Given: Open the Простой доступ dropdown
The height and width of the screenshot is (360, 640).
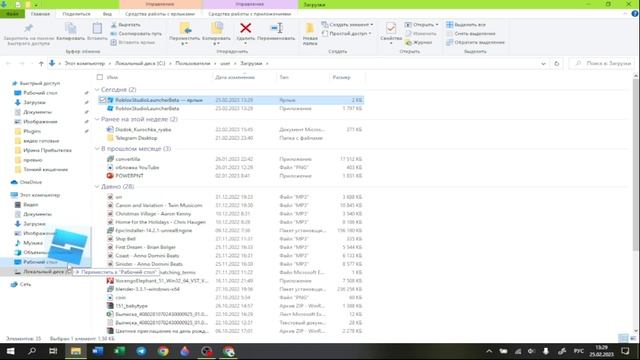Looking at the screenshot, I should (347, 33).
